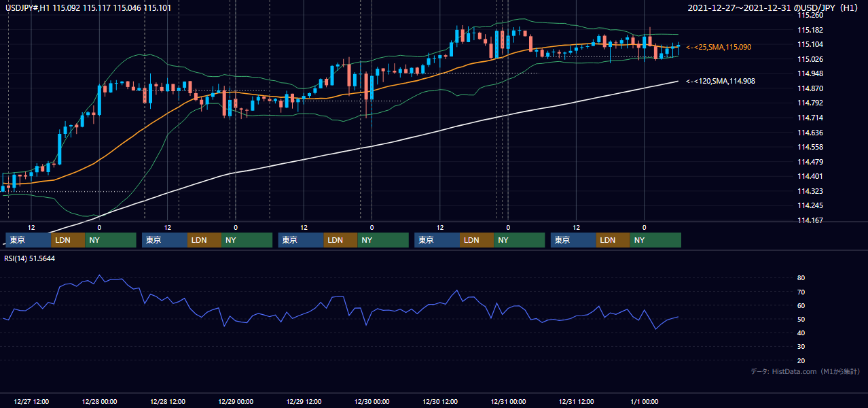Screen dimensions: 868x408
Task: Click the 114.323 price axis value
Action: pyautogui.click(x=809, y=191)
